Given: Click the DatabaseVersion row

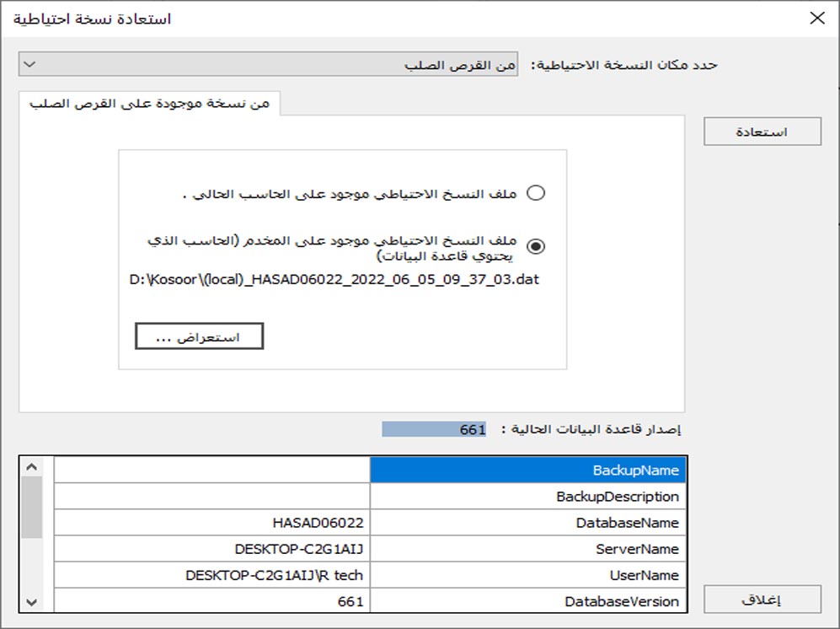Looking at the screenshot, I should (x=370, y=601).
